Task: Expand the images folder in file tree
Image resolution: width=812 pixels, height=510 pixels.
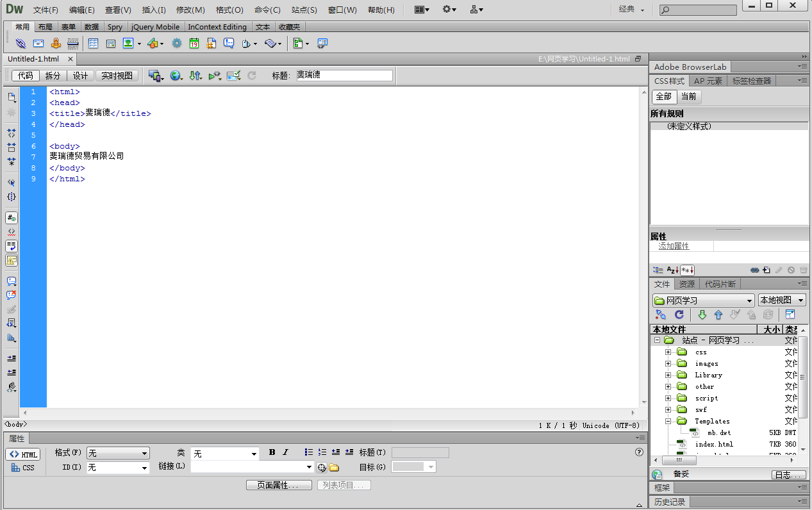Action: (x=668, y=363)
